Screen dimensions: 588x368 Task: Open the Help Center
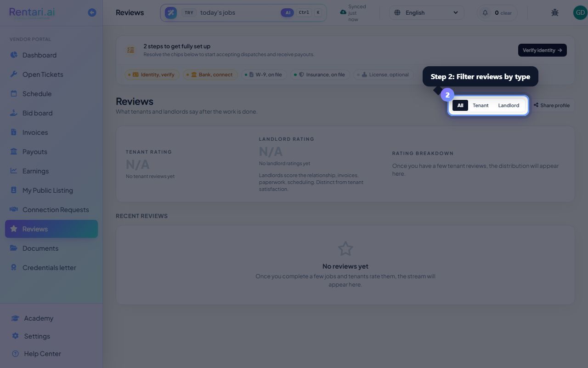[x=51, y=354]
